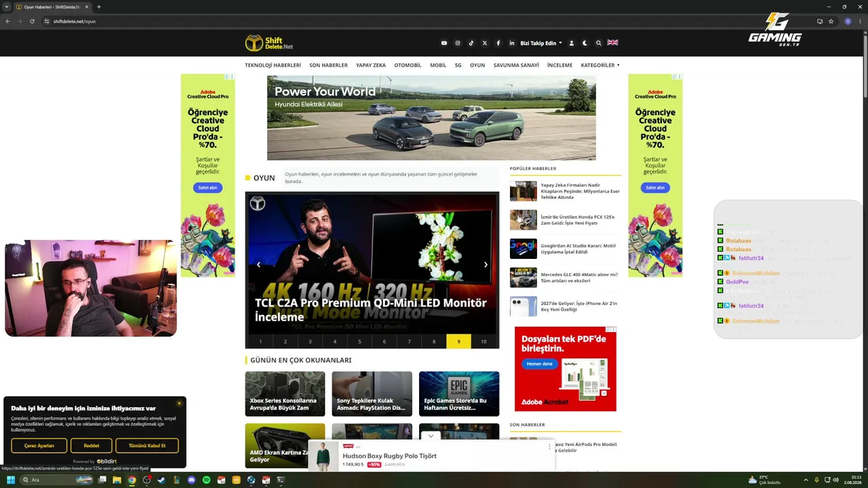The height and width of the screenshot is (488, 868).
Task: Open TEKNOLOJİ HABERLERİ menu item
Action: click(273, 65)
